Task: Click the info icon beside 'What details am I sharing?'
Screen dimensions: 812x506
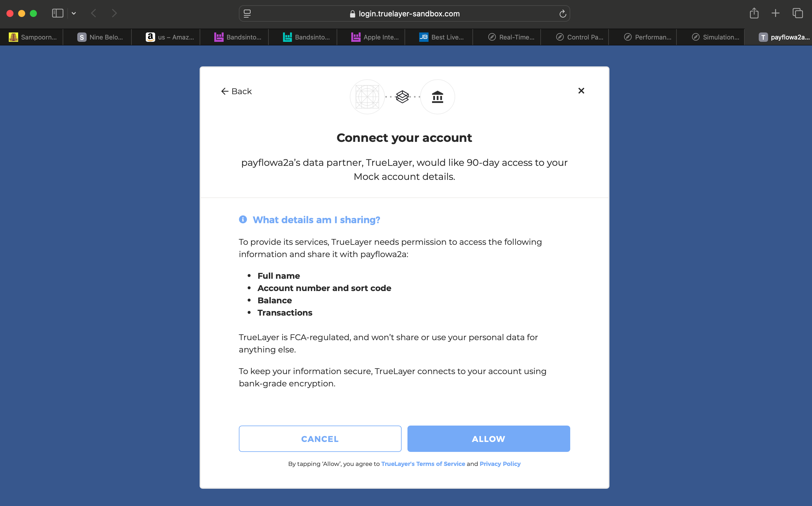Action: (x=242, y=220)
